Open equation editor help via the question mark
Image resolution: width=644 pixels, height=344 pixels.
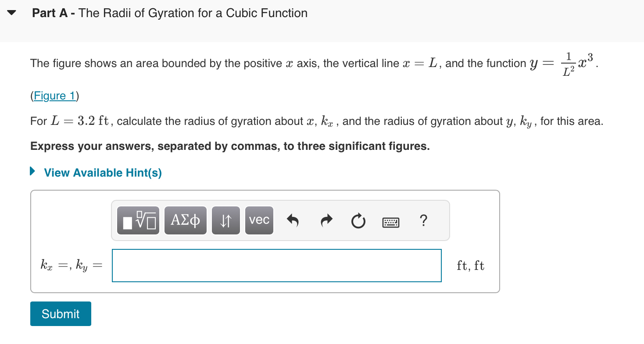pos(423,221)
